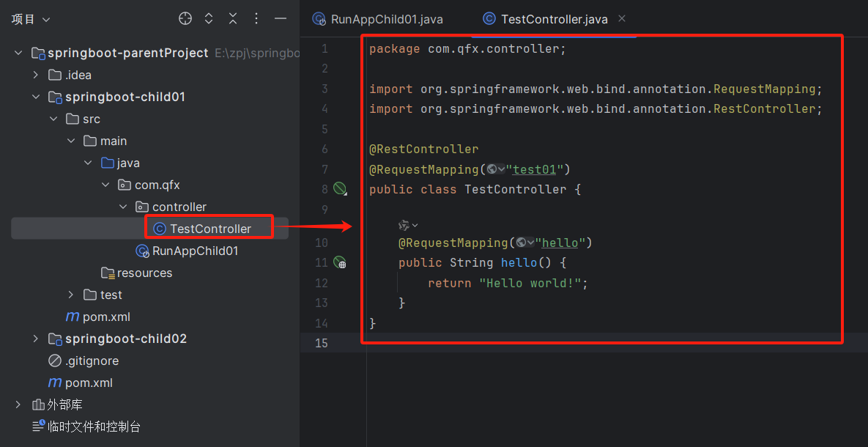Image resolution: width=868 pixels, height=447 pixels.
Task: Open project panel options menu
Action: point(256,19)
